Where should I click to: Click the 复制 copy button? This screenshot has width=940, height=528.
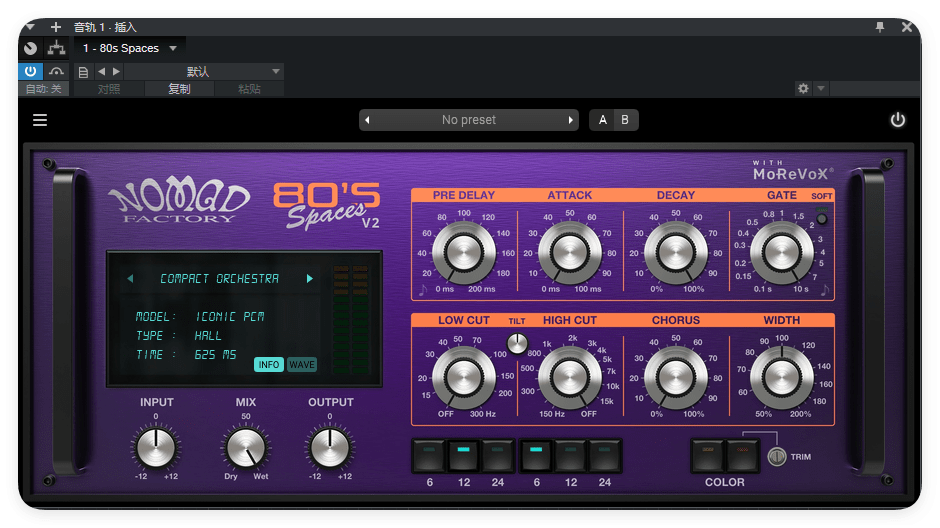[x=179, y=89]
